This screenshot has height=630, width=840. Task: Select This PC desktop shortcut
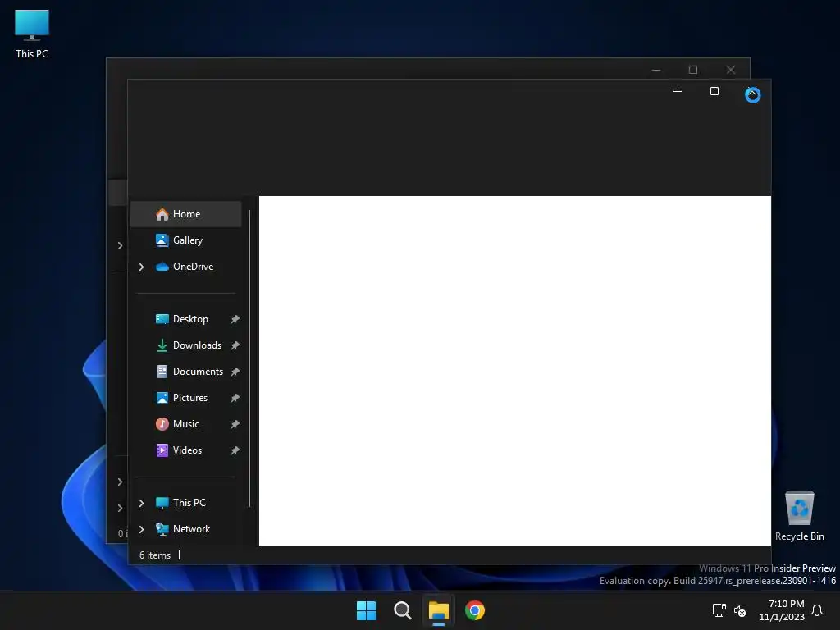point(32,34)
